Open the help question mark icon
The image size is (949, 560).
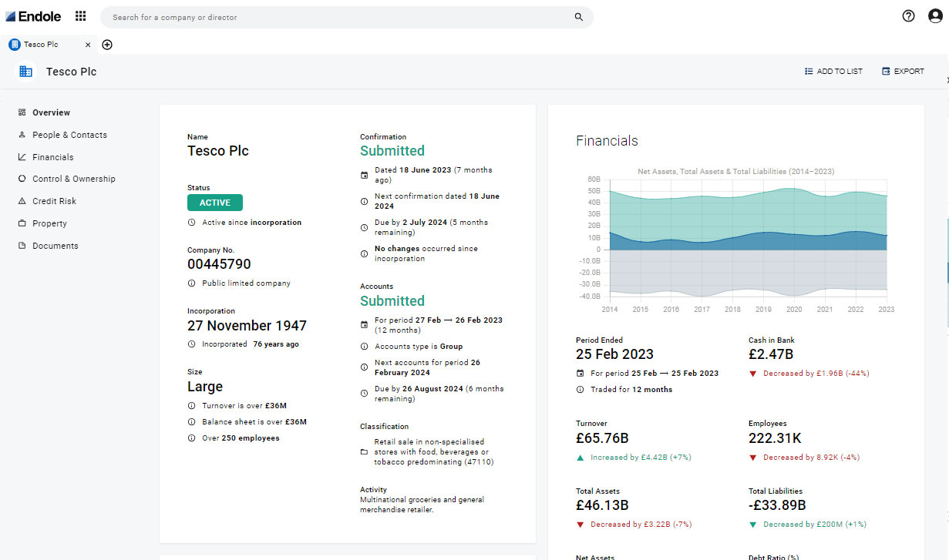(x=908, y=16)
